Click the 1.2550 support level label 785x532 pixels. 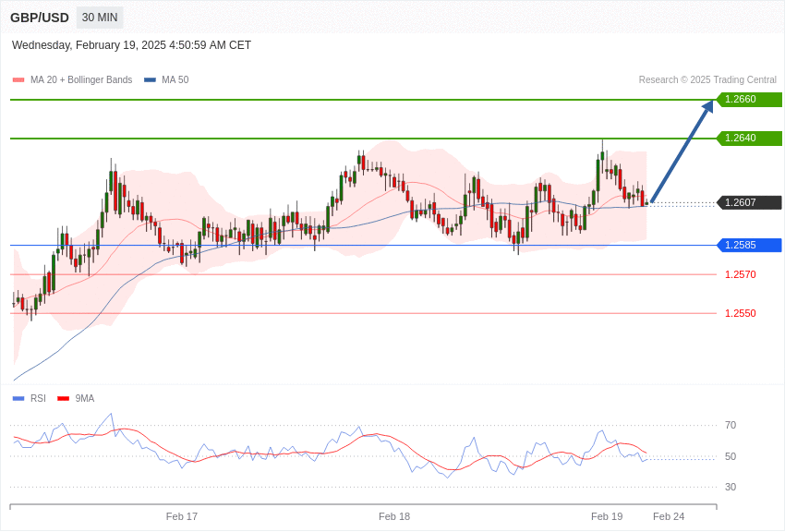click(x=741, y=313)
